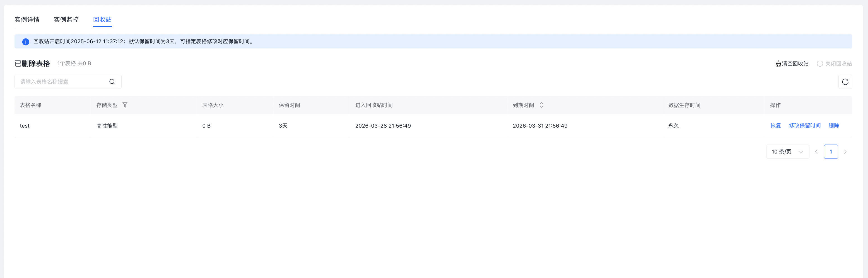
Task: Open the 实例监控 tab
Action: tap(66, 19)
